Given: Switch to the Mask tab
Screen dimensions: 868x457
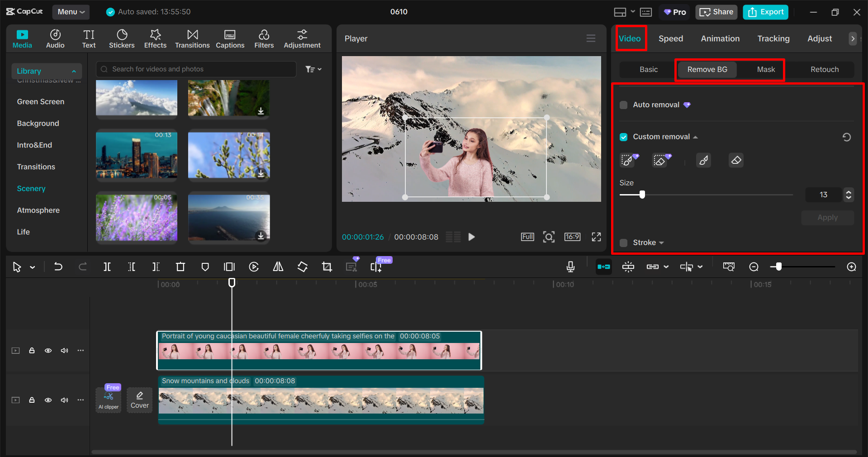Looking at the screenshot, I should click(x=765, y=69).
